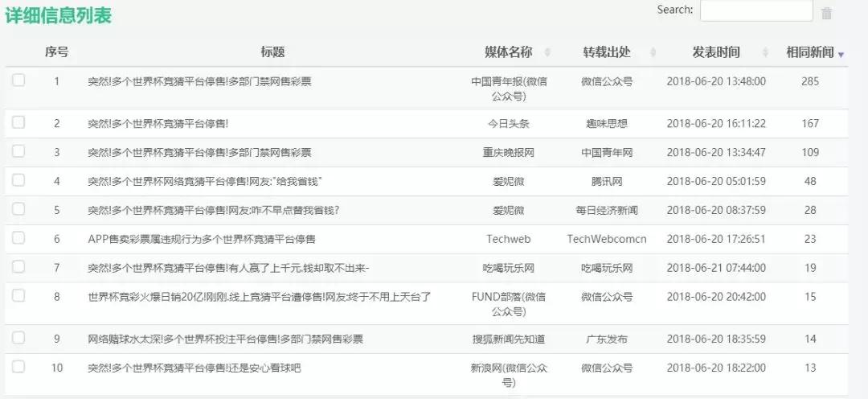Toggle descending sort arrow on 相同新闻
The width and height of the screenshot is (868, 399).
click(841, 55)
